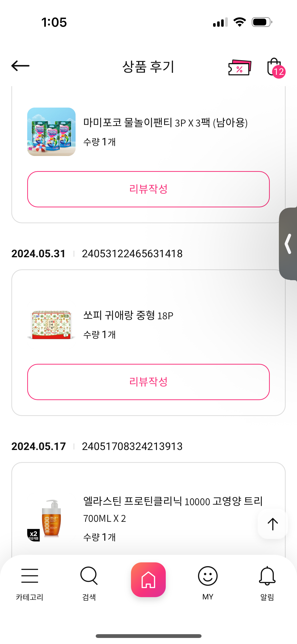The width and height of the screenshot is (297, 644).
Task: Open the 쏘피 귀애랑 product thumbnail
Action: (x=51, y=325)
